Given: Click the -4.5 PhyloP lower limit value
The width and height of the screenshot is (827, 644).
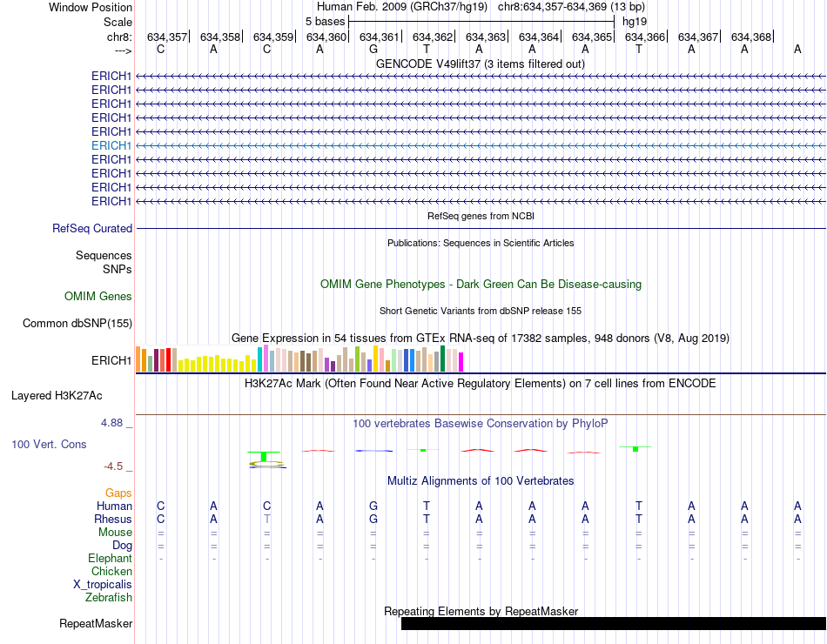Looking at the screenshot, I should point(113,466).
